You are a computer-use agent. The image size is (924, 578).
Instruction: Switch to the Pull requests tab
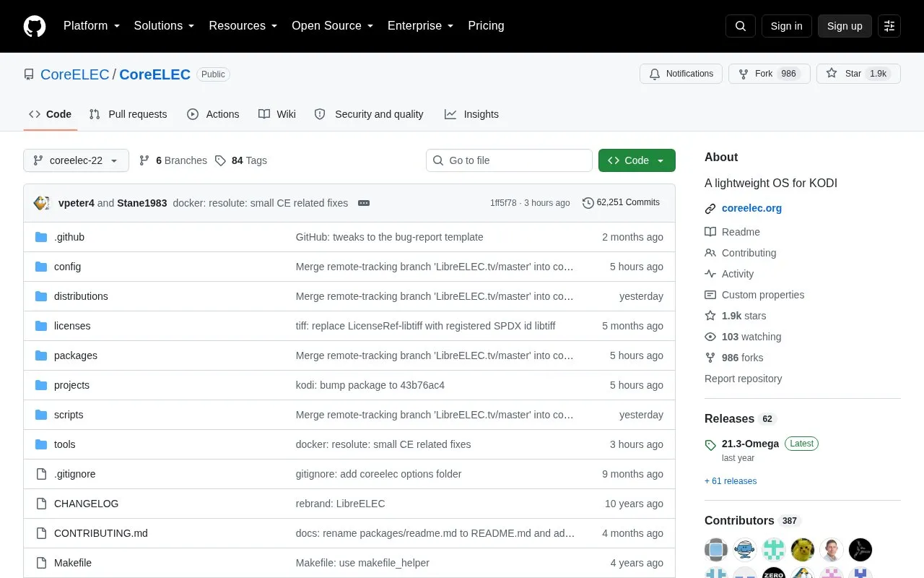pyautogui.click(x=128, y=114)
